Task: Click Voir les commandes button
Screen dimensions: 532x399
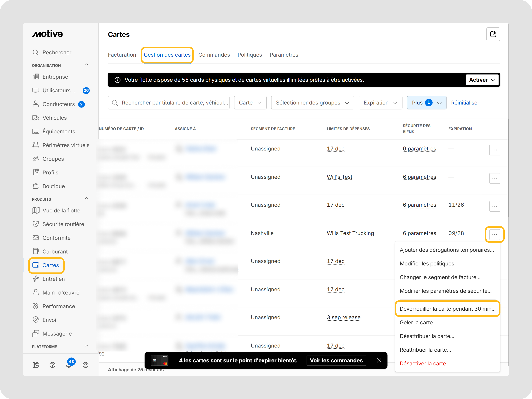Action: (336, 361)
